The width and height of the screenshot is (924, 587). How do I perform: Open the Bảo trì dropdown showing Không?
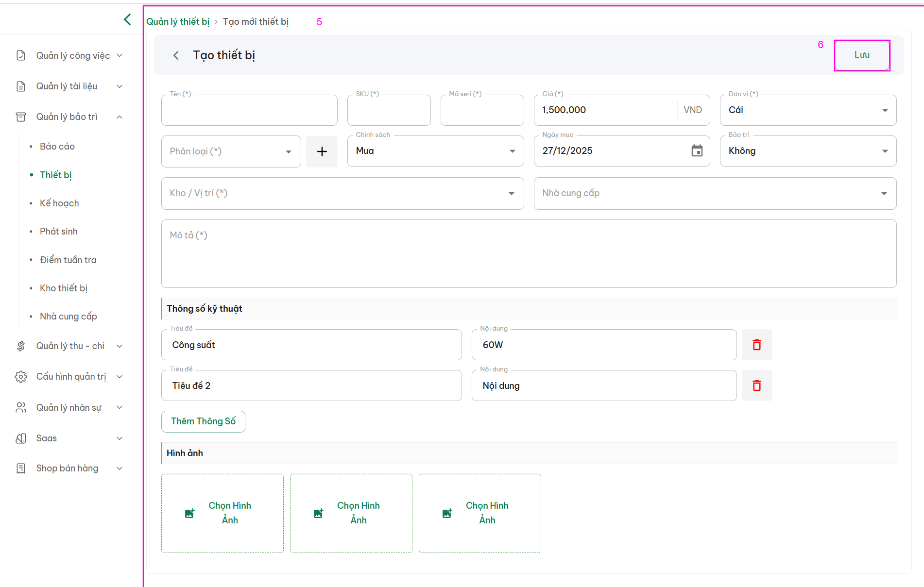(x=807, y=151)
